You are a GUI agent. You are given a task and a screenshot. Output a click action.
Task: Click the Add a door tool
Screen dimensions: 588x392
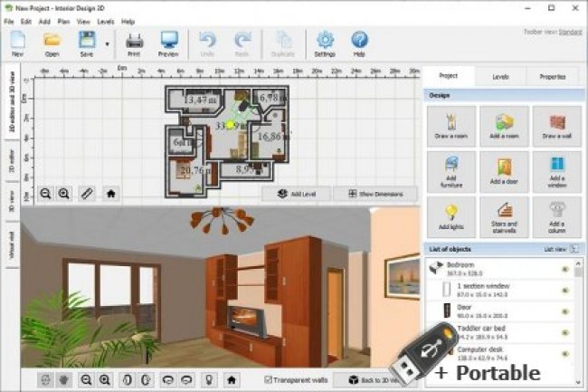(504, 172)
